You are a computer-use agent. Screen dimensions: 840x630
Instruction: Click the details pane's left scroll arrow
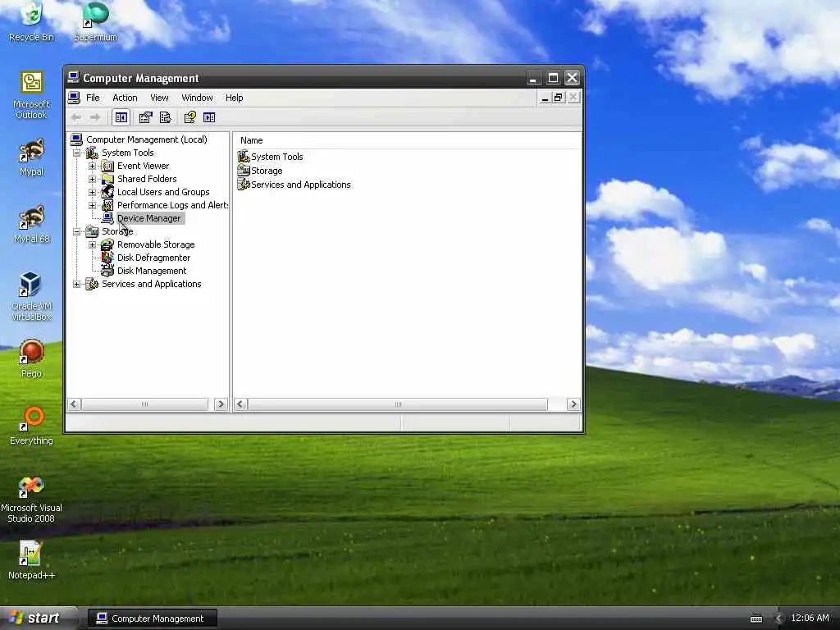coord(240,404)
